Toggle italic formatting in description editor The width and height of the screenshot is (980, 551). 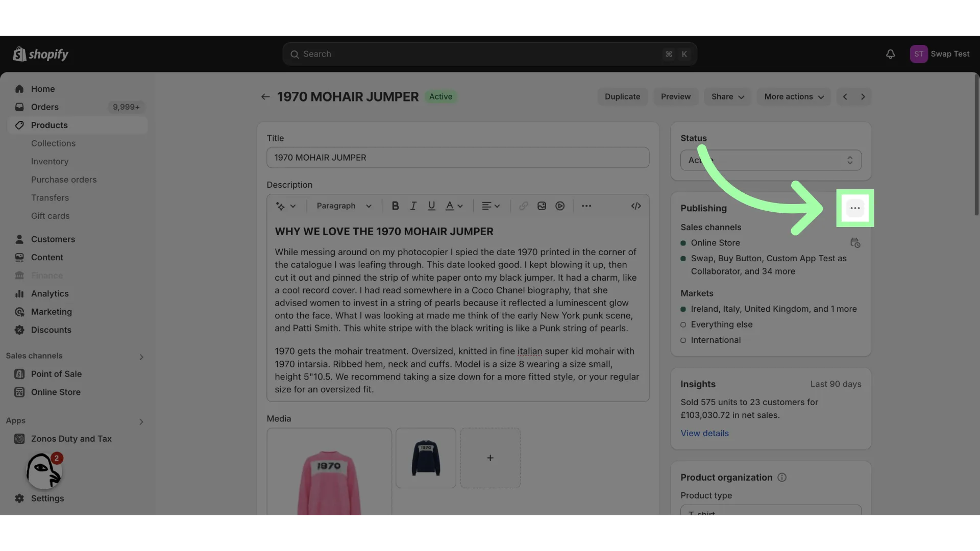pos(413,206)
